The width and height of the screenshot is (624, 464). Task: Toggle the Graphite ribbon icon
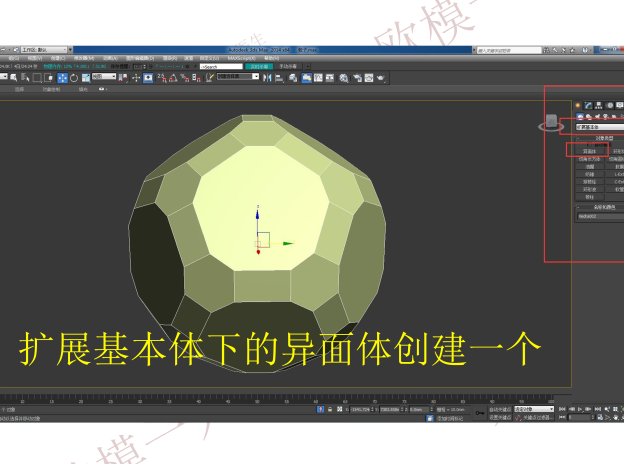point(306,78)
